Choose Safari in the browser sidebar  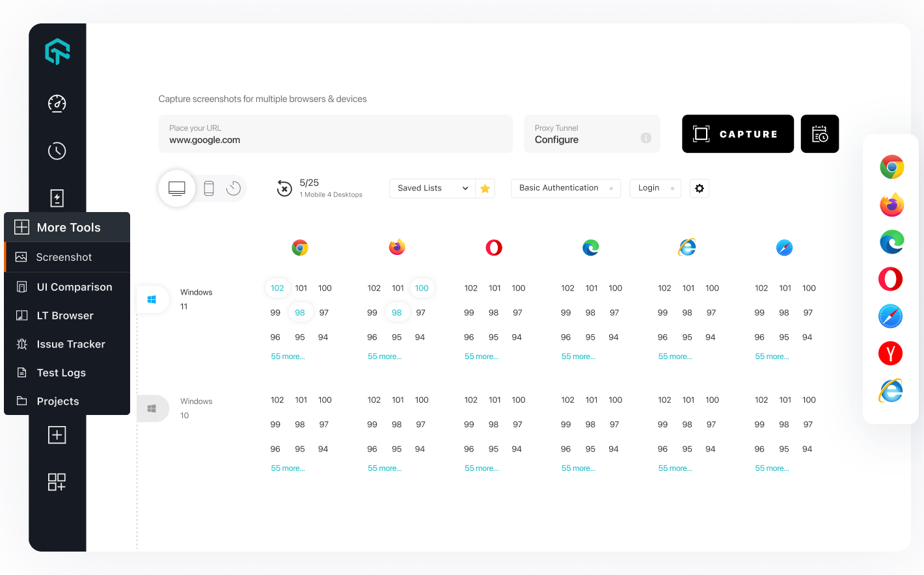[x=891, y=316]
